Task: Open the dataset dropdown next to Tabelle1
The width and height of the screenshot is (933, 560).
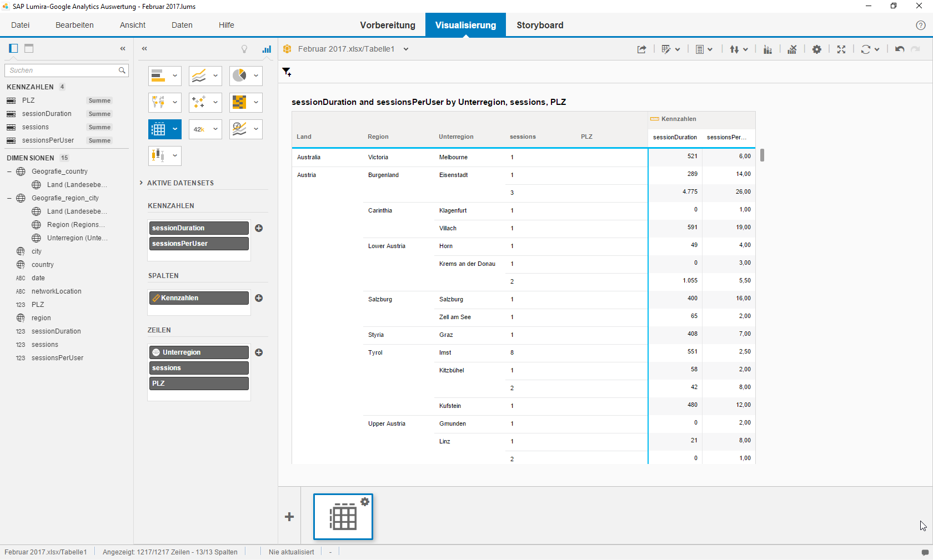Action: tap(406, 49)
